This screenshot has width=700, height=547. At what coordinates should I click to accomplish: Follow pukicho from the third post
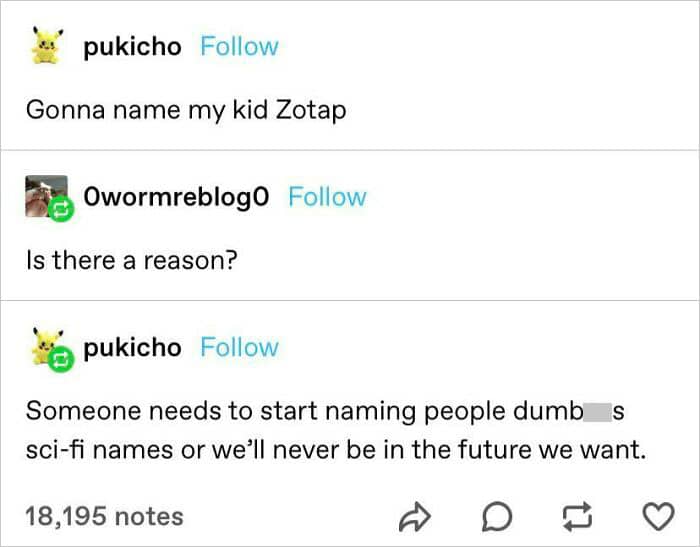click(x=239, y=347)
